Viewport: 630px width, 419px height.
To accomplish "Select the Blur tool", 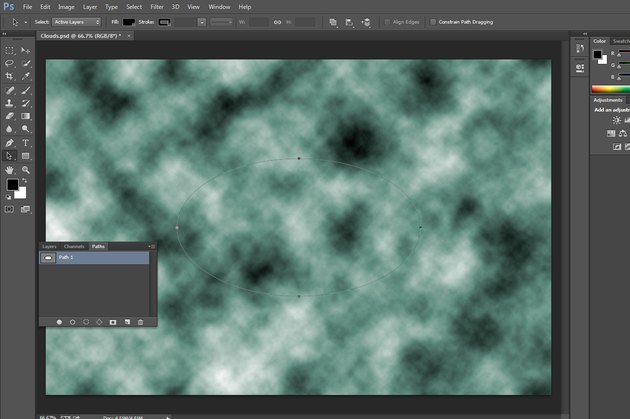I will 9,129.
